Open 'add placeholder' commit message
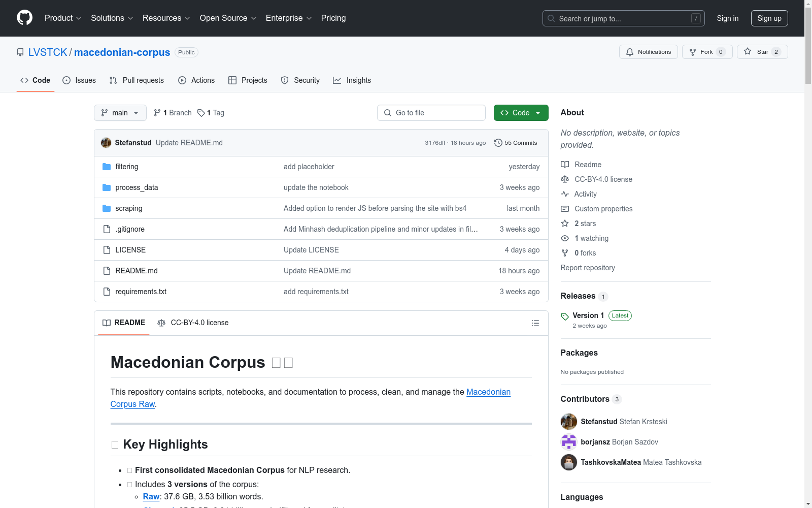812x508 pixels. pyautogui.click(x=309, y=167)
